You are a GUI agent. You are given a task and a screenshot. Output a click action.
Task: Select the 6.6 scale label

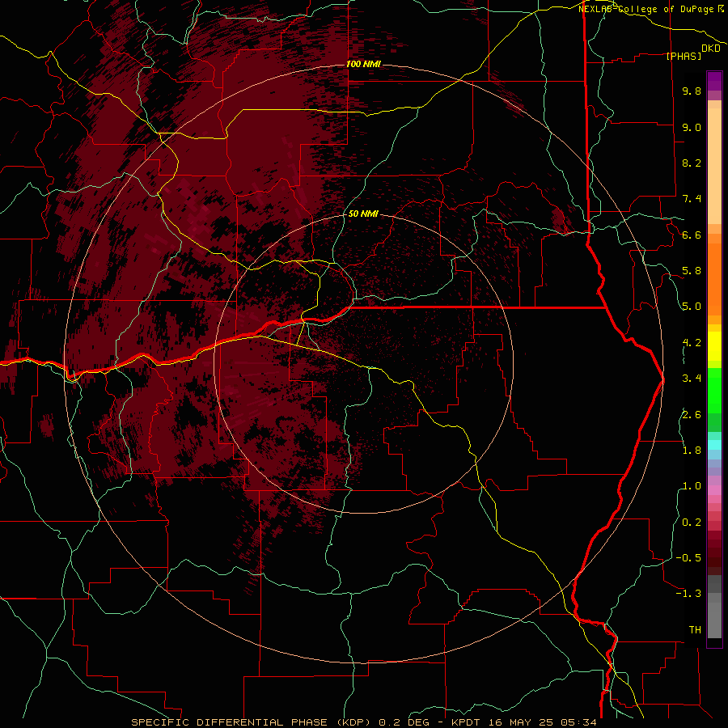[692, 235]
